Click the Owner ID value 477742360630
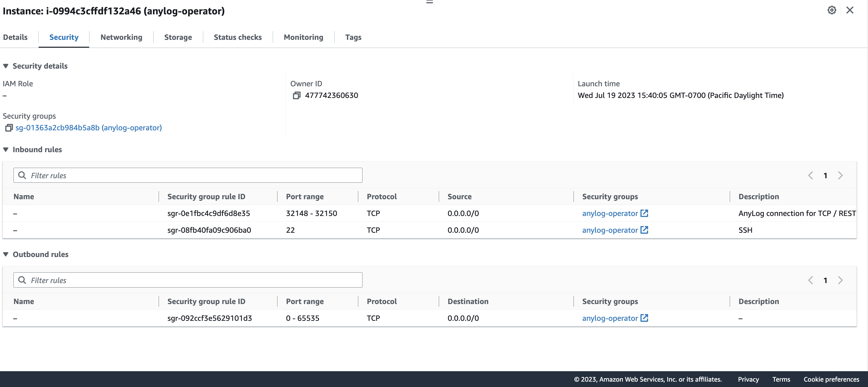This screenshot has width=868, height=387. pos(331,95)
